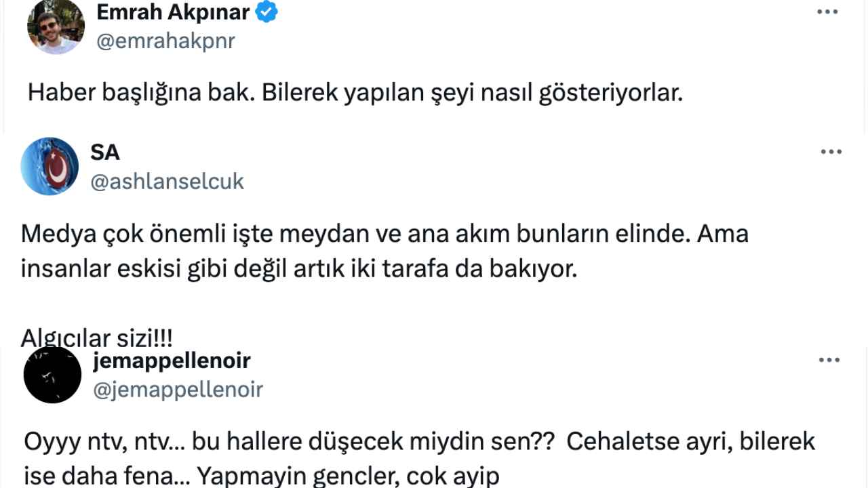Click the line "insanlar eskisi gibi değil artık"

pyautogui.click(x=298, y=269)
